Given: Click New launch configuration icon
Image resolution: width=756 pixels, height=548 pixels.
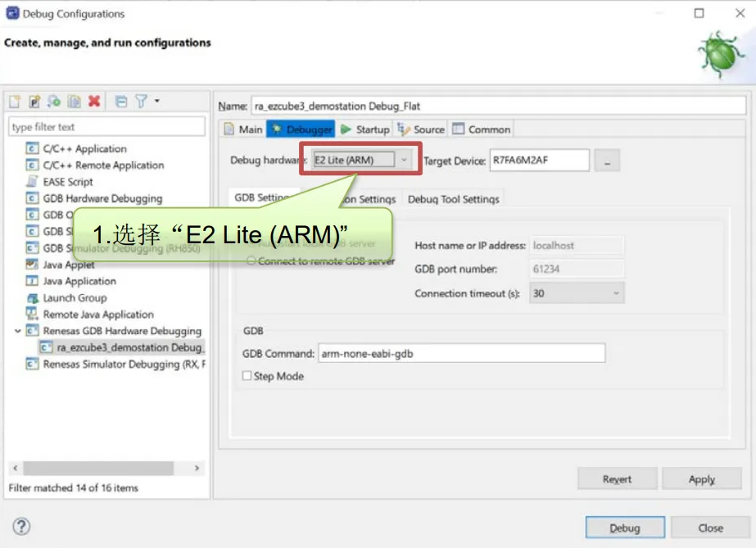Looking at the screenshot, I should pyautogui.click(x=15, y=102).
